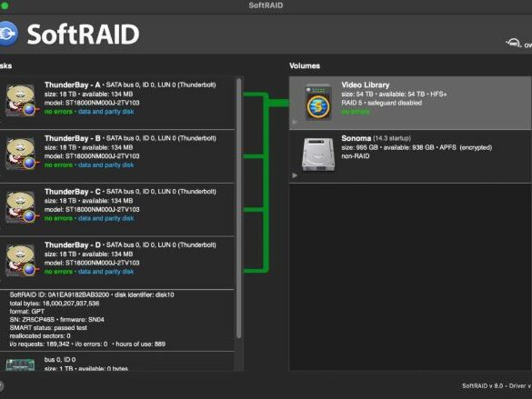Click the 'non-RAID' label under Sonoma
The image size is (532, 399).
(356, 156)
